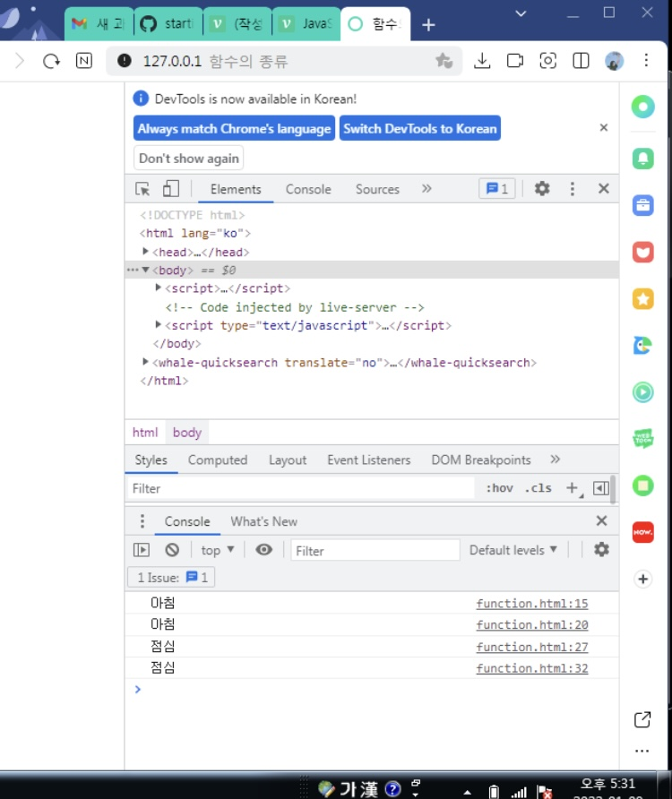Image resolution: width=672 pixels, height=799 pixels.
Task: Expand the first script element
Action: [x=158, y=288]
